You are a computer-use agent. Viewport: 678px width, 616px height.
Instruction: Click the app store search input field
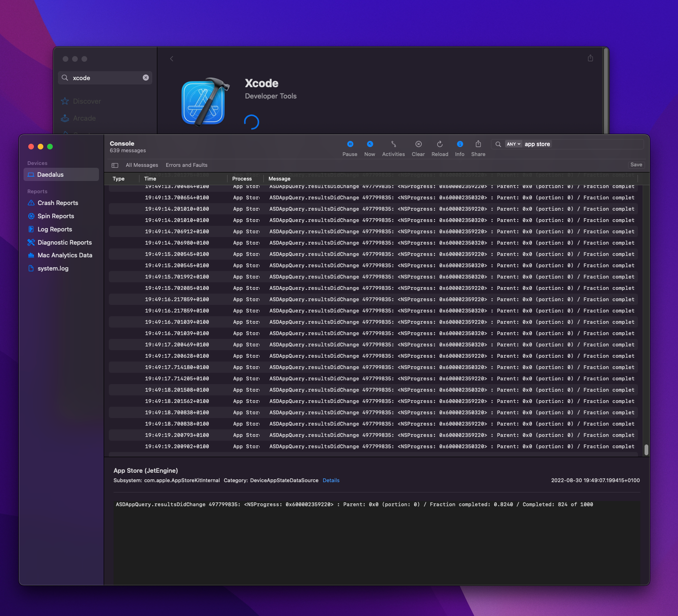coord(582,144)
